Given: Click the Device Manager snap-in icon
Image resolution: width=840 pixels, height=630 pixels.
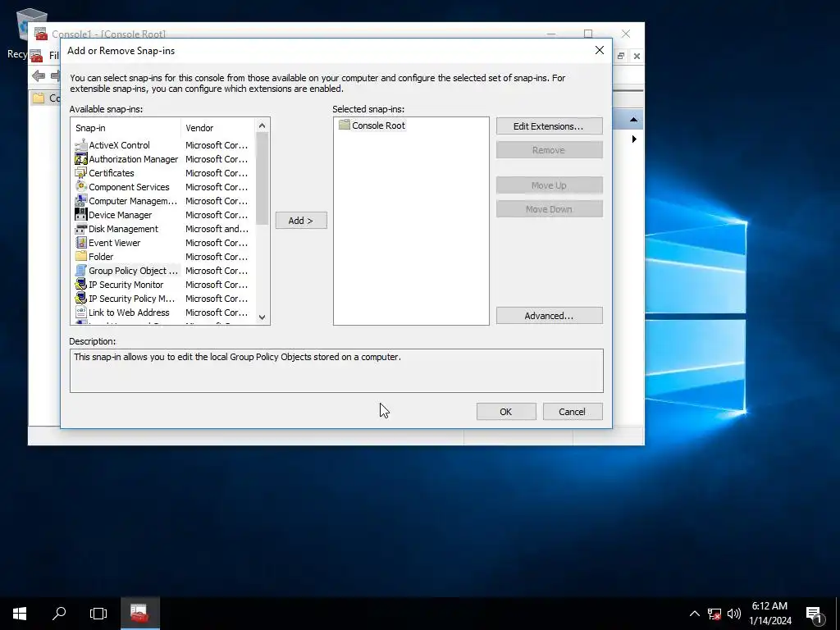Looking at the screenshot, I should [x=81, y=214].
